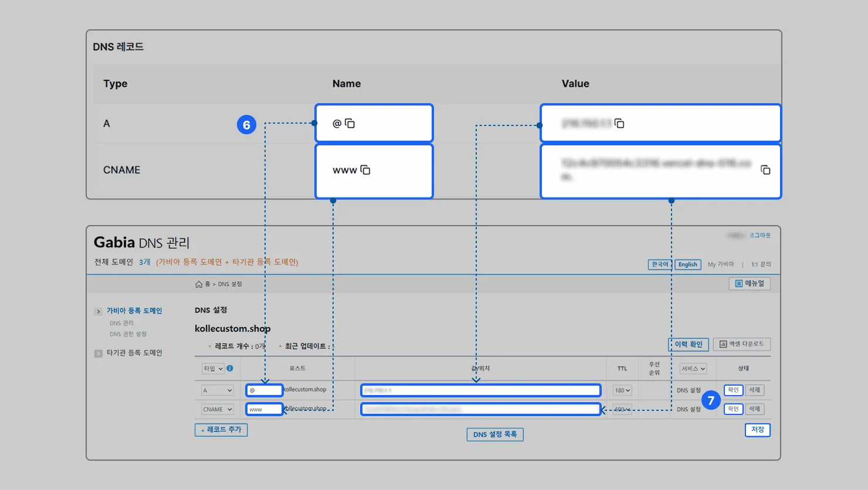
Task: Switch language to 한국어
Action: click(x=660, y=264)
